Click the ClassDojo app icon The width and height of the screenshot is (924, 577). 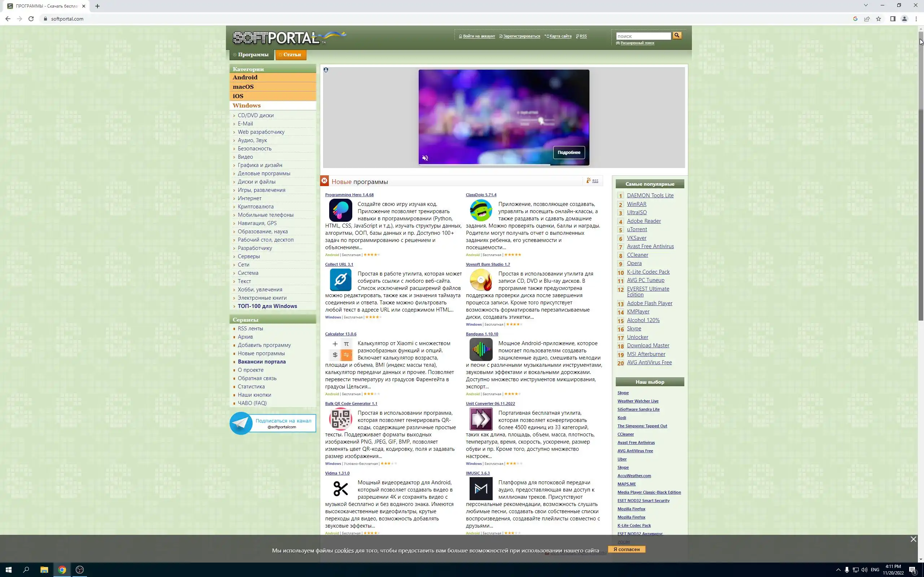point(481,210)
